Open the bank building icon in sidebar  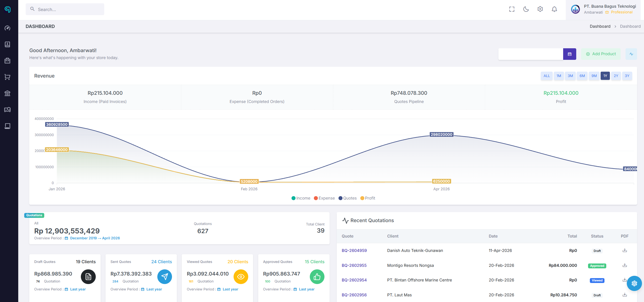[7, 93]
